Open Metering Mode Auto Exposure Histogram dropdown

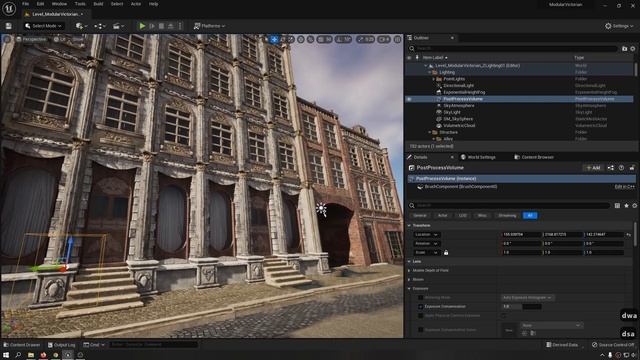(527, 298)
